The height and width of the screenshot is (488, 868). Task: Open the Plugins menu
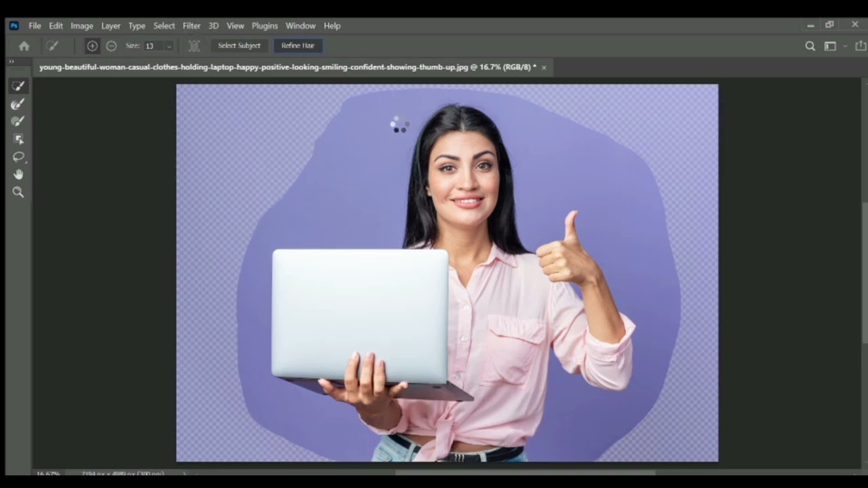point(264,26)
